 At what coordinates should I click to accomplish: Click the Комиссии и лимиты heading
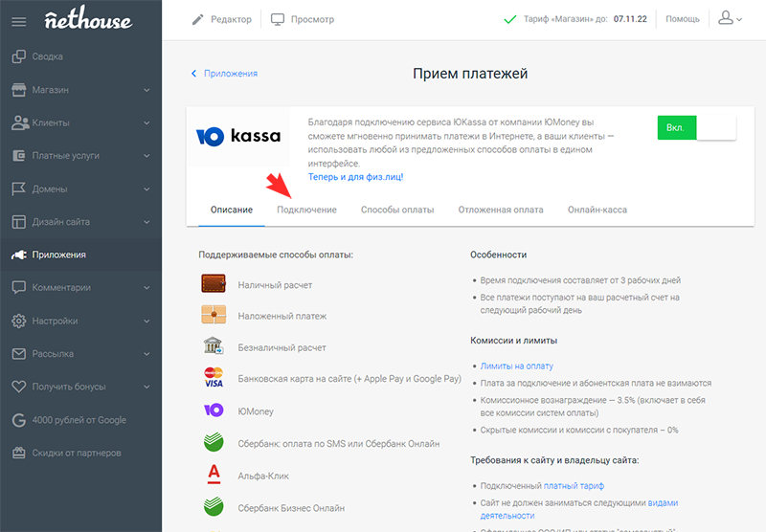tap(514, 341)
